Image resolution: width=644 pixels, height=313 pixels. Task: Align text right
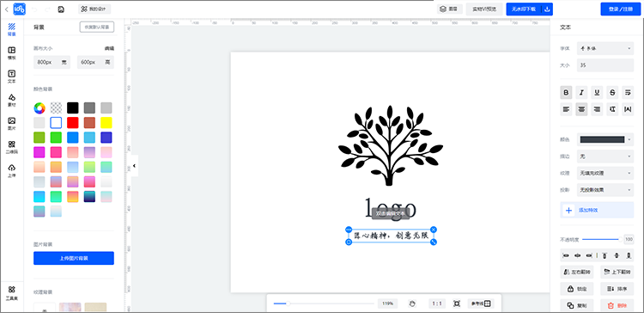(x=597, y=109)
